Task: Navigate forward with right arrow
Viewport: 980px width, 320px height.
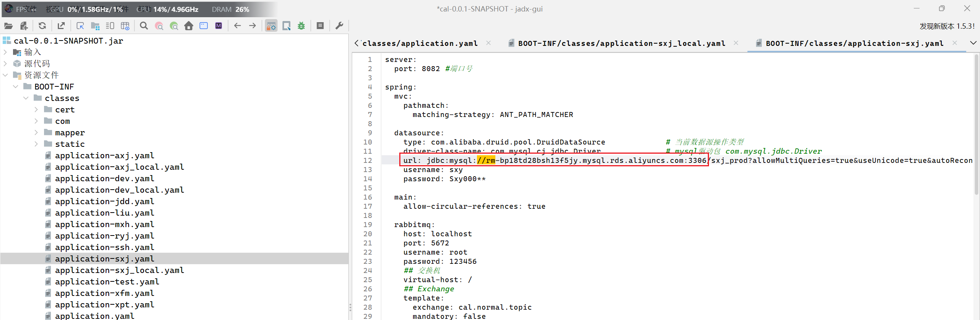Action: 253,26
